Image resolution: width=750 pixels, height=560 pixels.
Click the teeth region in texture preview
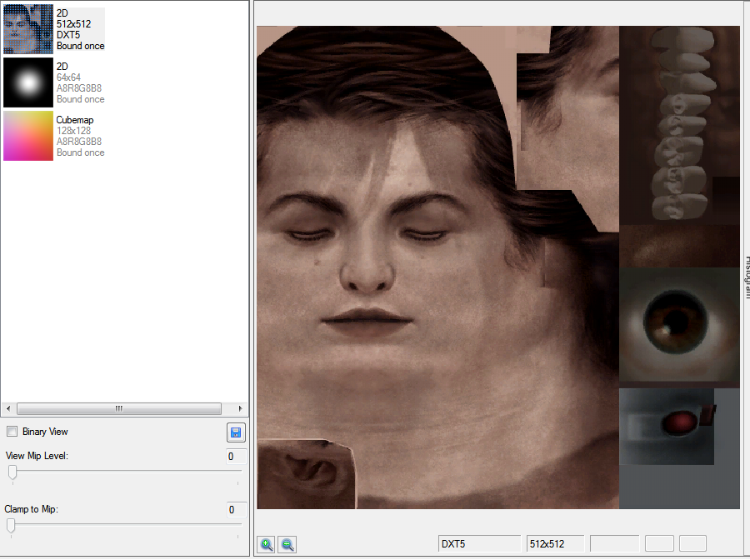680,122
